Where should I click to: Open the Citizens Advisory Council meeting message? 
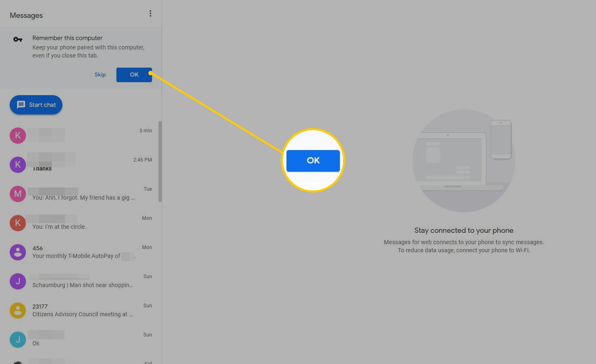(82, 314)
